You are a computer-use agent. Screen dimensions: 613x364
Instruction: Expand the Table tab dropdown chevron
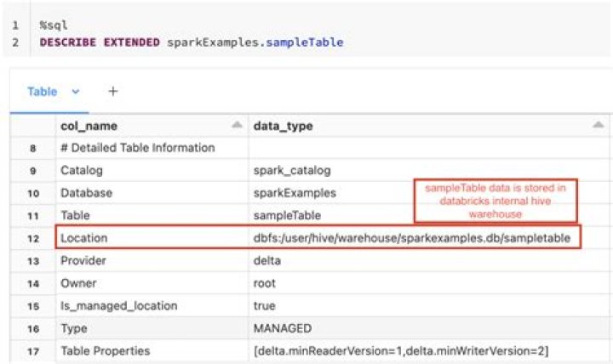click(x=76, y=92)
